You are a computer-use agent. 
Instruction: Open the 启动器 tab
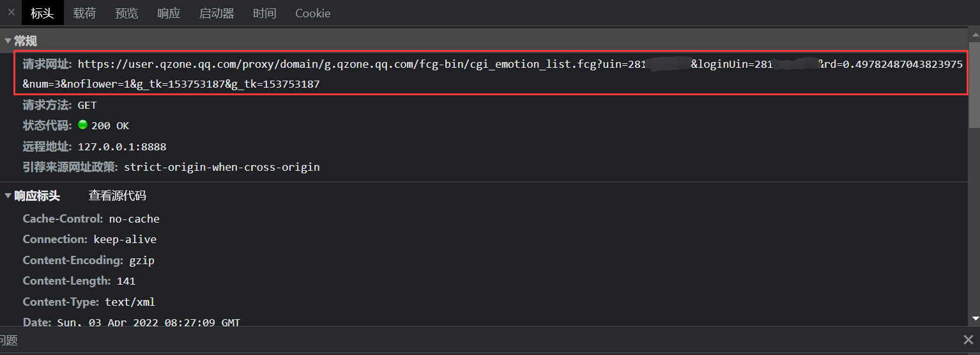(x=217, y=13)
